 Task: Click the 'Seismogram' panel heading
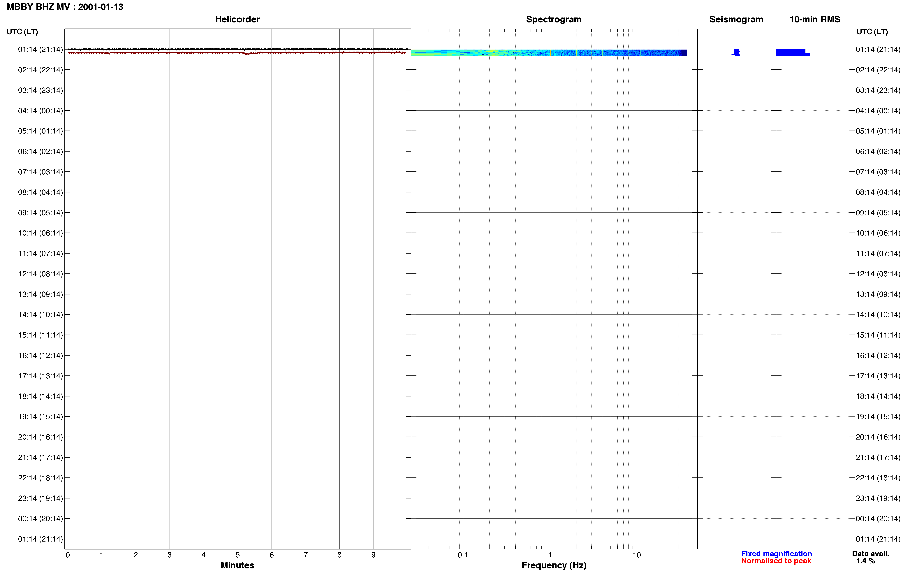coord(736,20)
